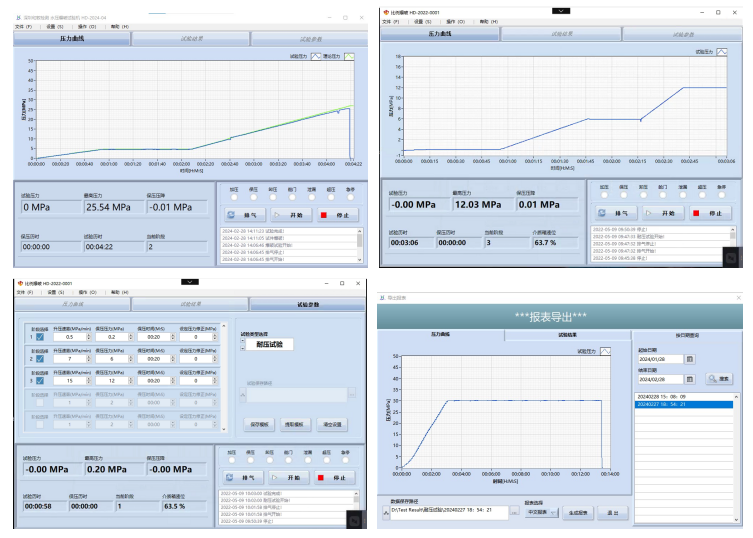Open calendar picker beside end date 2024/02/28

coord(690,379)
